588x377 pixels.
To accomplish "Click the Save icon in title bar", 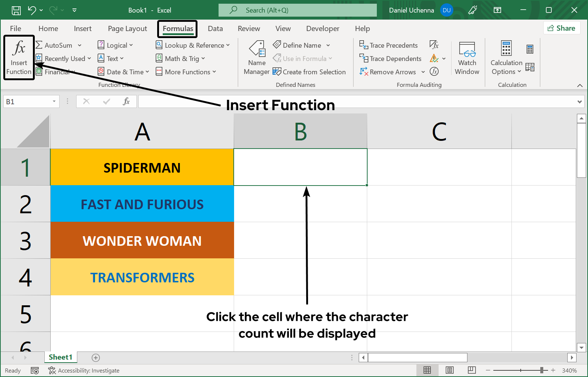I will [x=16, y=10].
